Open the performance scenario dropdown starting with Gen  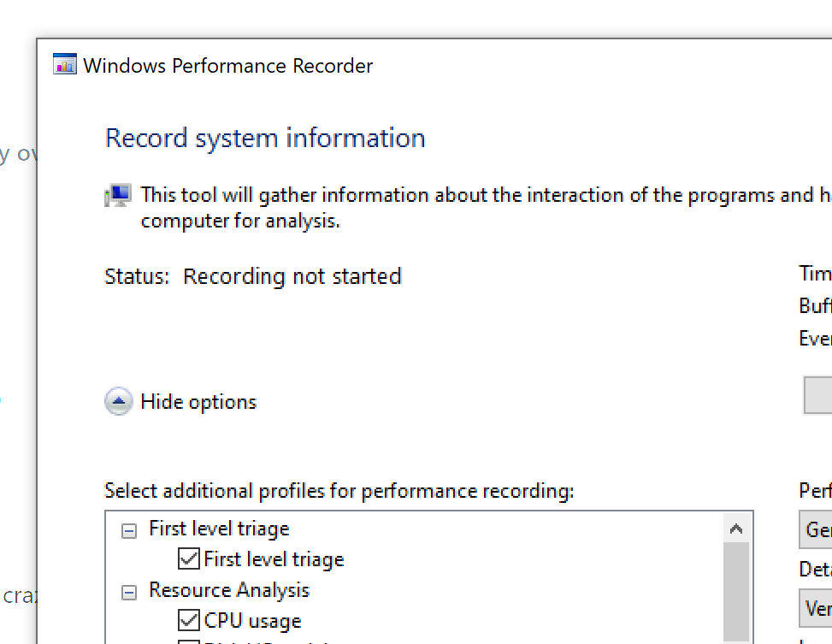coord(816,529)
